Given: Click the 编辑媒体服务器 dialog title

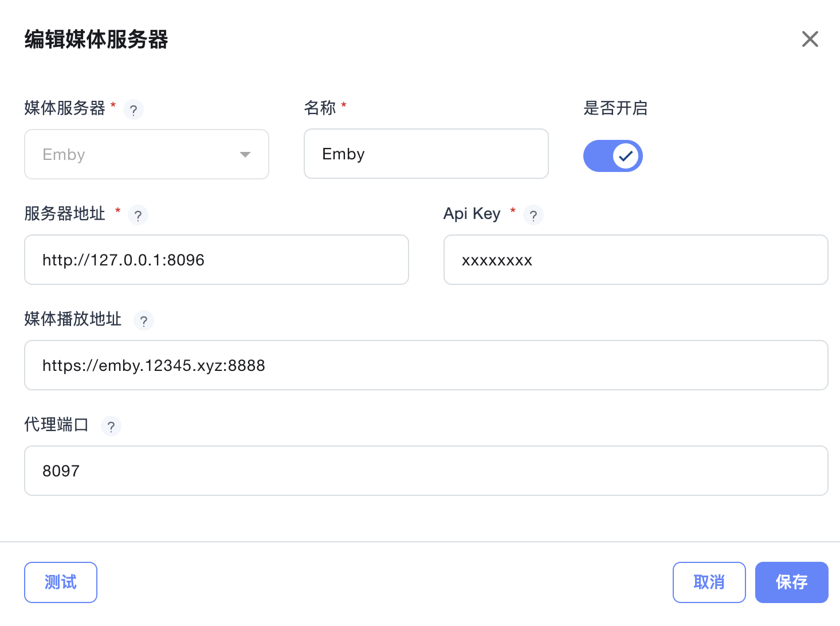Looking at the screenshot, I should coord(96,40).
